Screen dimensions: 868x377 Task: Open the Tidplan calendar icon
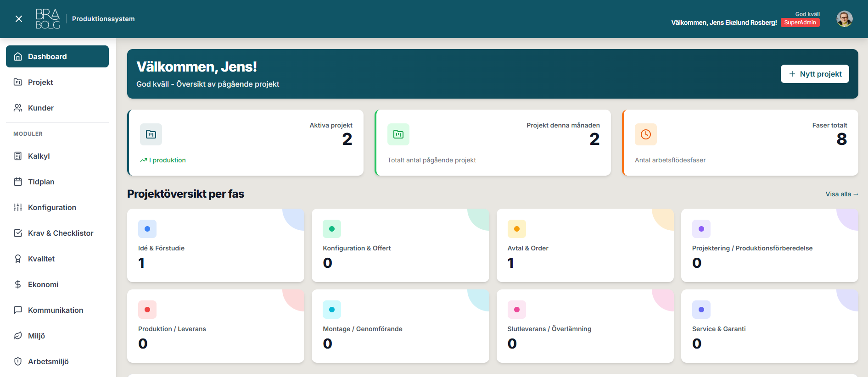(x=18, y=182)
